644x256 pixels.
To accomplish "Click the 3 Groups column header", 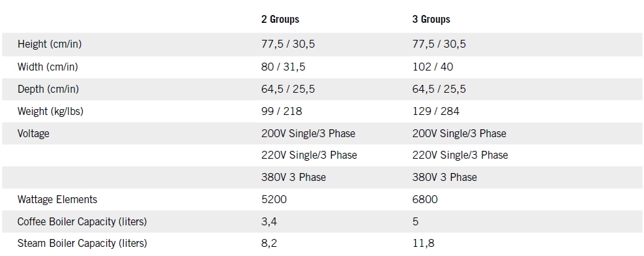I will [432, 20].
